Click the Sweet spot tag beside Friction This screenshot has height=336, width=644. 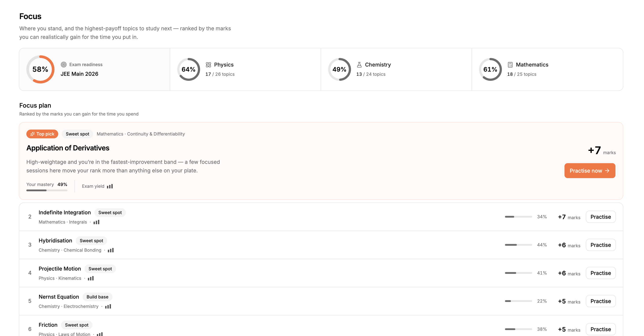point(76,325)
